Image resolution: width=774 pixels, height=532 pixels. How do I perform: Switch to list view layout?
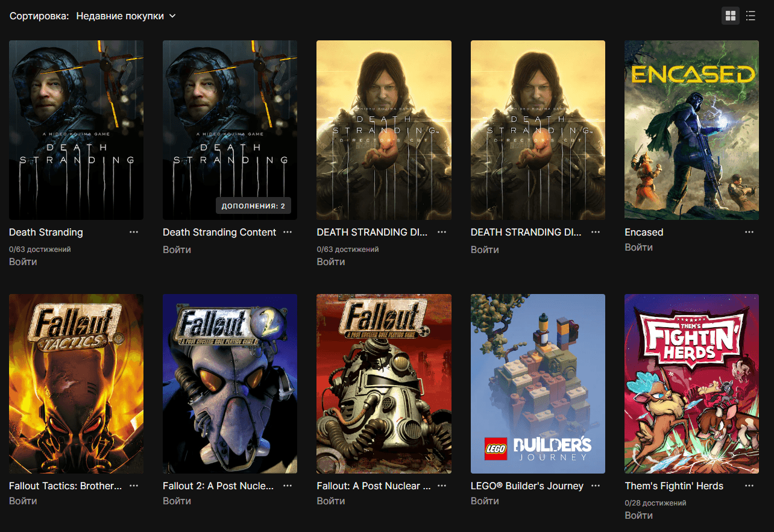pyautogui.click(x=750, y=16)
